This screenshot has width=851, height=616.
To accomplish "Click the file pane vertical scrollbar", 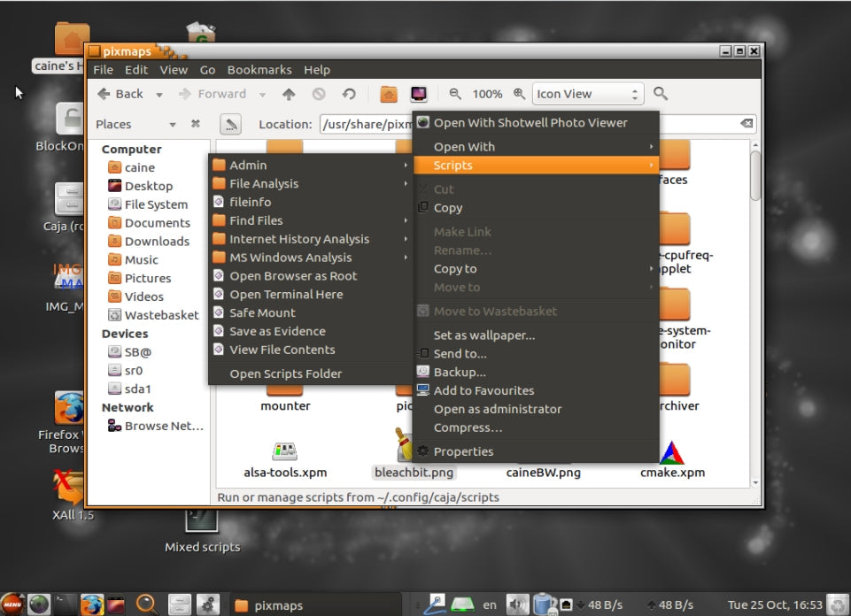I will [x=755, y=177].
